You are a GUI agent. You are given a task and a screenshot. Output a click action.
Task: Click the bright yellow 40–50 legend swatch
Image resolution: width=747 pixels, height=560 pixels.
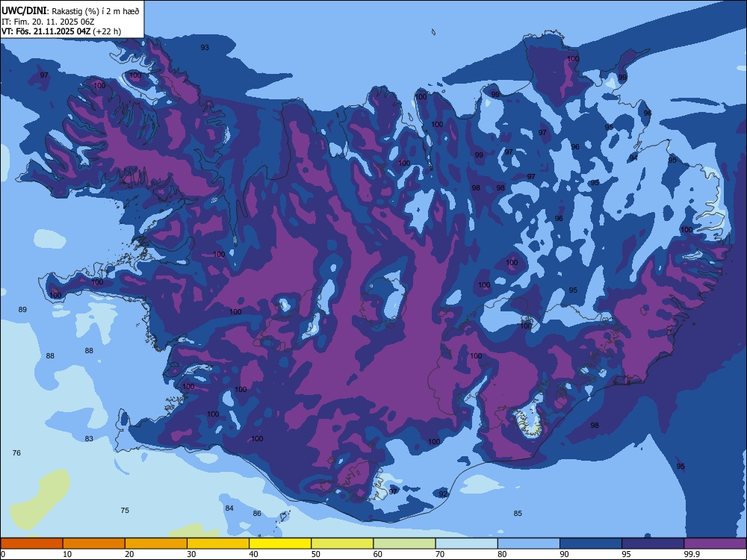point(280,544)
